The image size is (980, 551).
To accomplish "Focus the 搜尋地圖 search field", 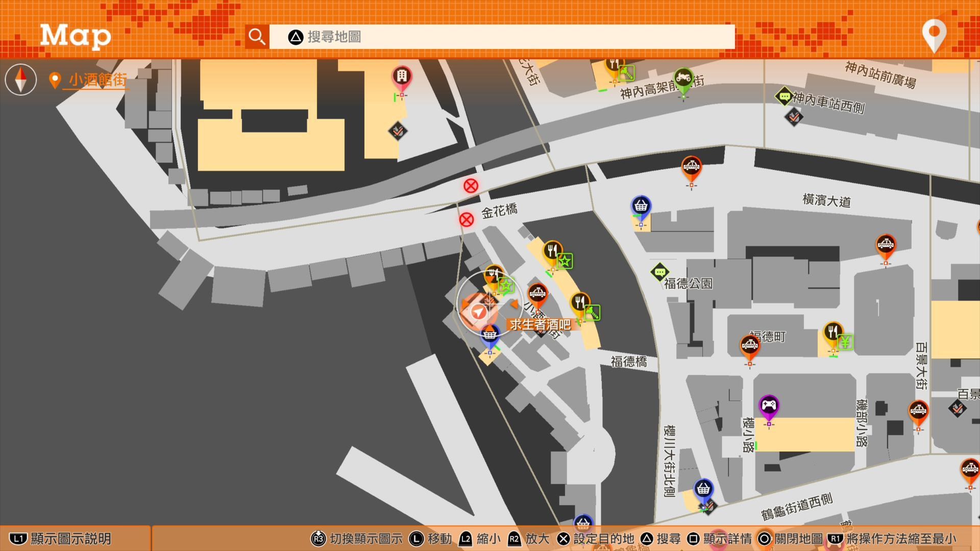I will click(x=502, y=37).
